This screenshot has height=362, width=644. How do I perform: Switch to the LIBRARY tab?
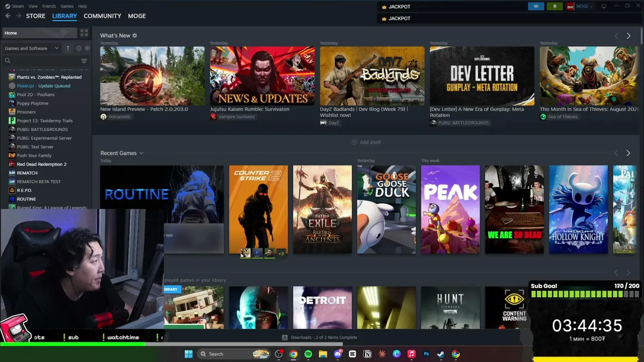tap(64, 16)
